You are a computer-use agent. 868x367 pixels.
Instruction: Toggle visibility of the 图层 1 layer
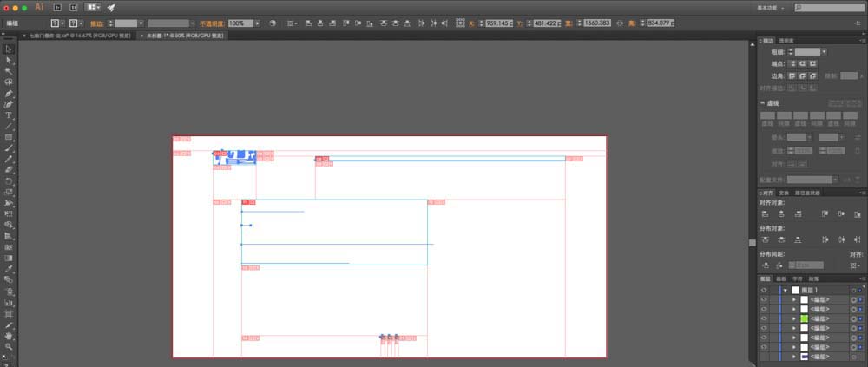pyautogui.click(x=764, y=290)
